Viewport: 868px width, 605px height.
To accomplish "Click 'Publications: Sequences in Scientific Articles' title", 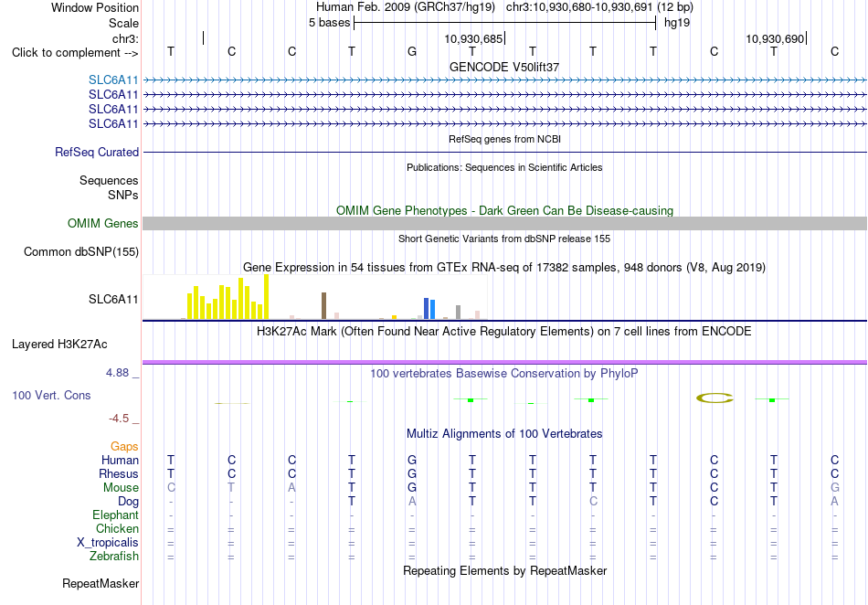I will click(504, 167).
